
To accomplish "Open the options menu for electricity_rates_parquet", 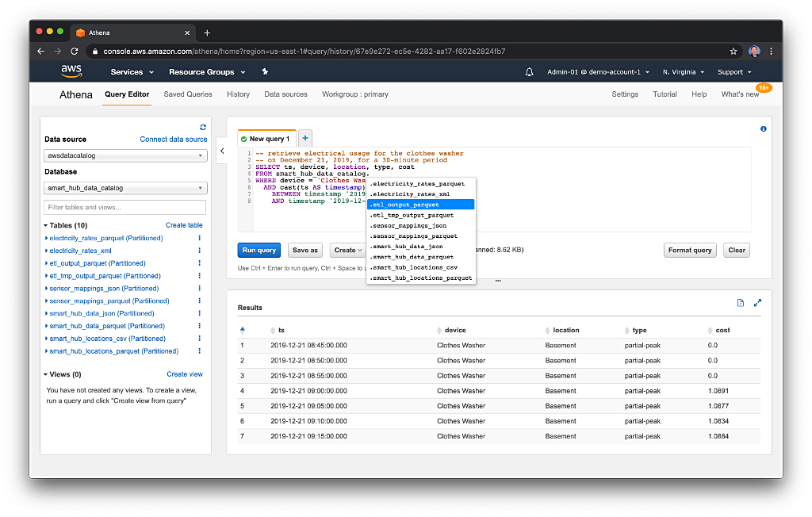I will [x=199, y=238].
